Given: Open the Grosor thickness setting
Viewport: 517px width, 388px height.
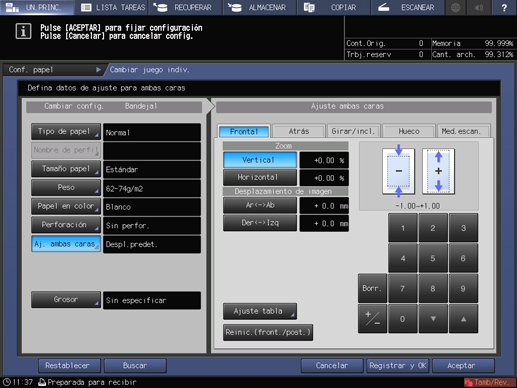Looking at the screenshot, I should point(66,300).
